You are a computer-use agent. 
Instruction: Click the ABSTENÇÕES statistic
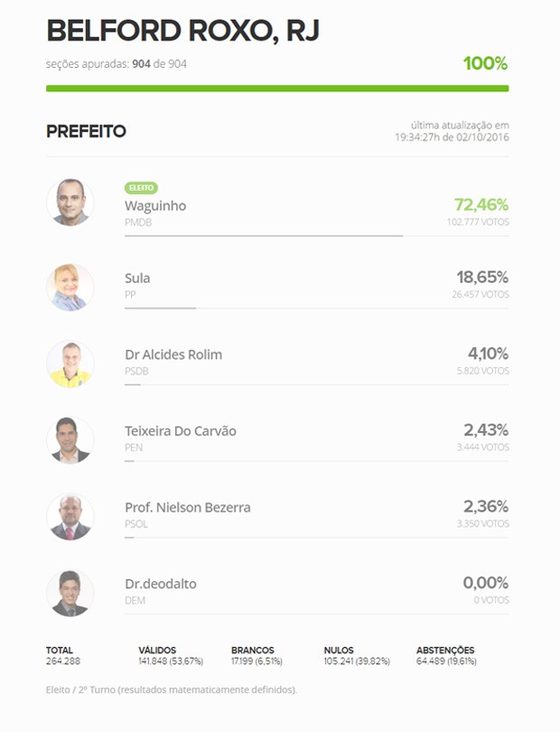tap(445, 655)
